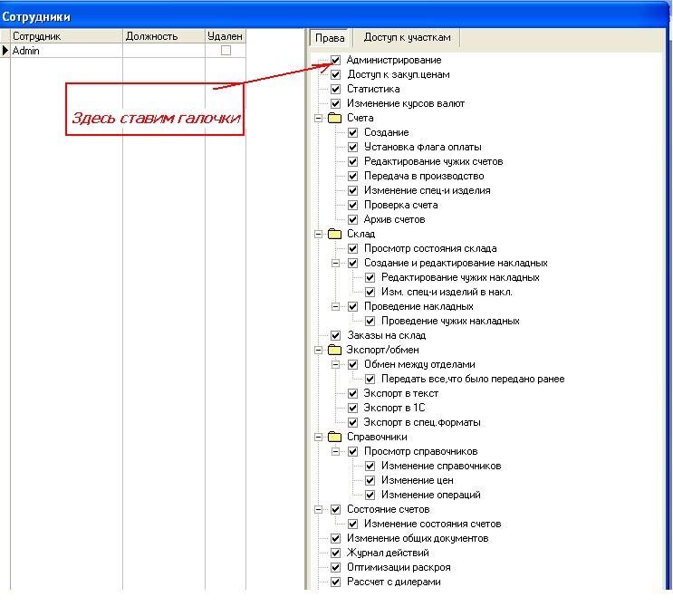Image resolution: width=673 pixels, height=616 pixels.
Task: Collapse Создание и редактирование накладных node
Action: point(336,263)
